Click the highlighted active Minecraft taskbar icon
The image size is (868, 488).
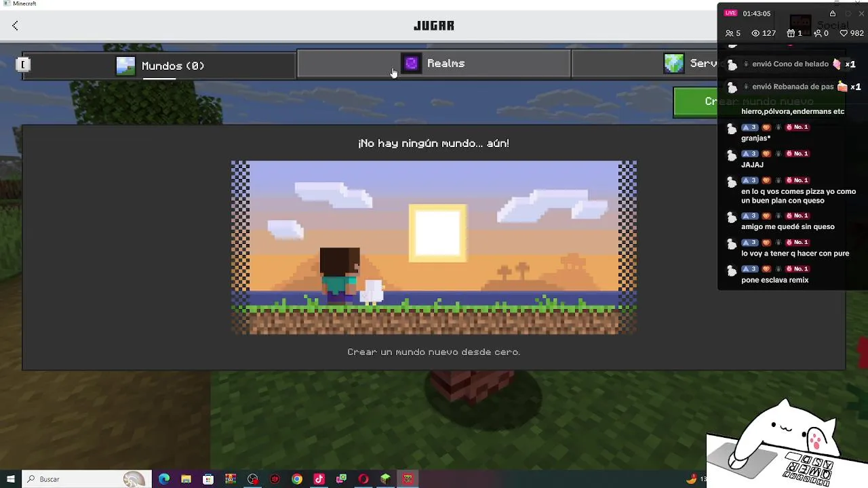(408, 479)
